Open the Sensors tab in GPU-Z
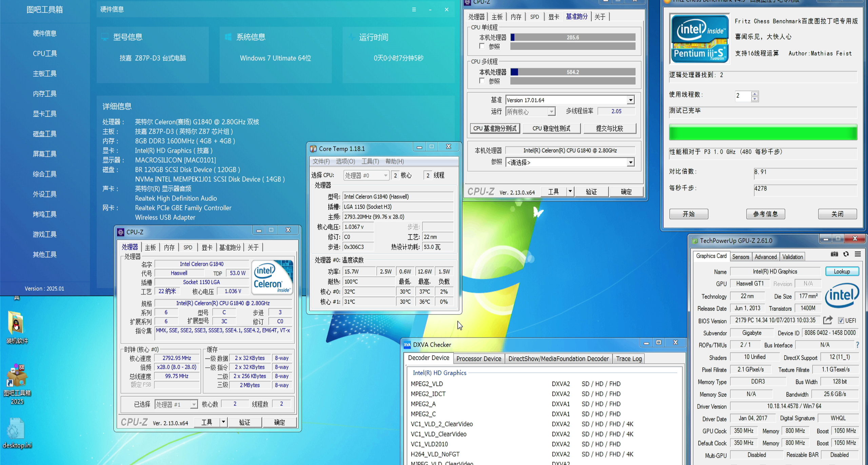The height and width of the screenshot is (465, 868). (x=741, y=257)
